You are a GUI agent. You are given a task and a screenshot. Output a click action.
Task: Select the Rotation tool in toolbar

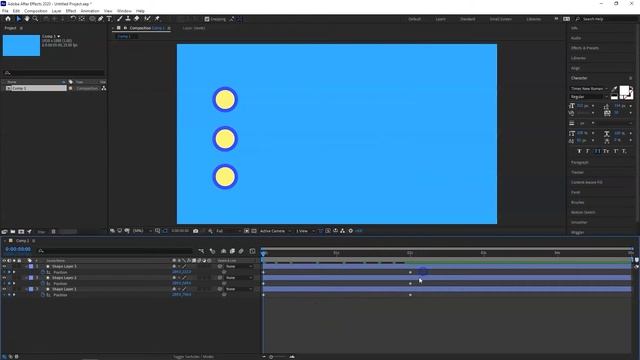pyautogui.click(x=73, y=19)
